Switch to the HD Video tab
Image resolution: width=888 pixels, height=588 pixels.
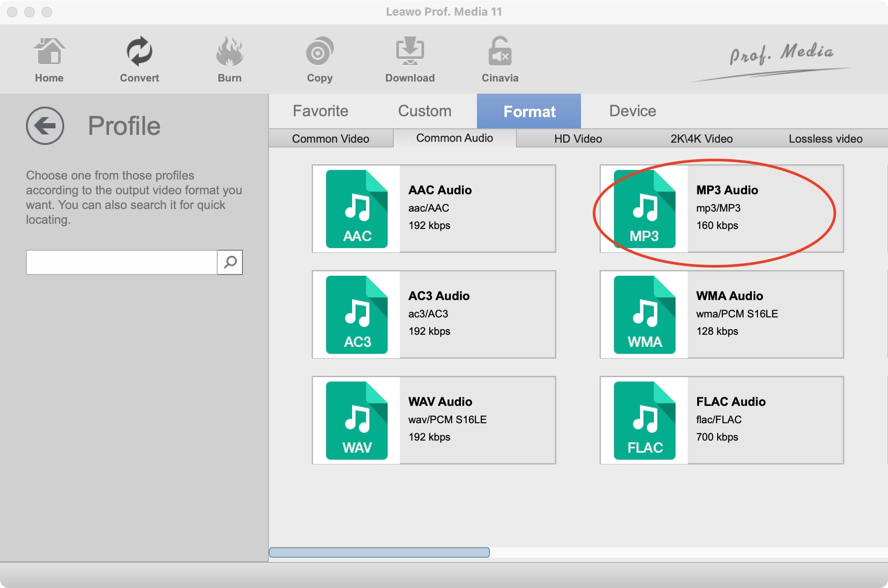[578, 139]
